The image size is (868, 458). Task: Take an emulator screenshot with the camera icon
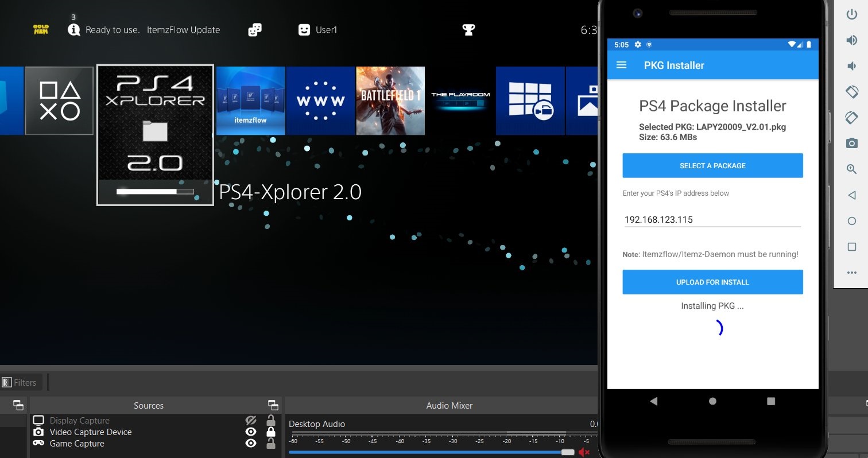[x=852, y=143]
